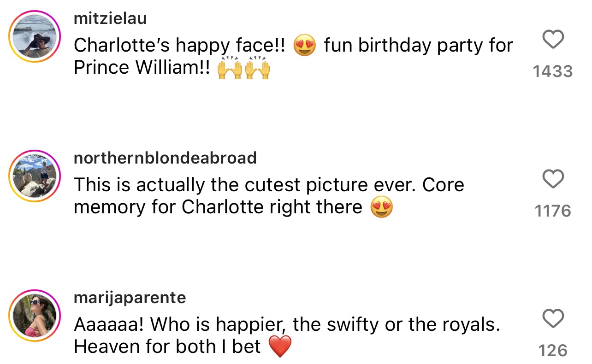Click the "Prince William!!" line of the comment
Screen dimensions: 592x364
pyautogui.click(x=142, y=68)
